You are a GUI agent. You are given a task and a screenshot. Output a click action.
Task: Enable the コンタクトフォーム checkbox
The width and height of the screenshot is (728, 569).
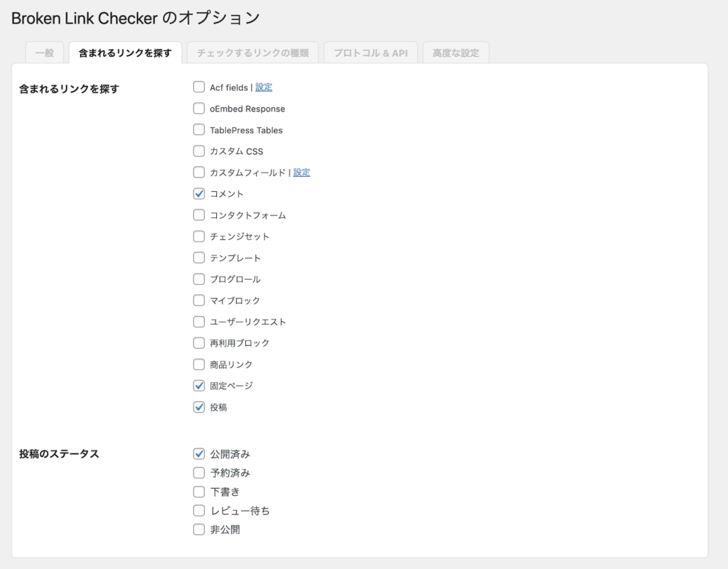199,215
